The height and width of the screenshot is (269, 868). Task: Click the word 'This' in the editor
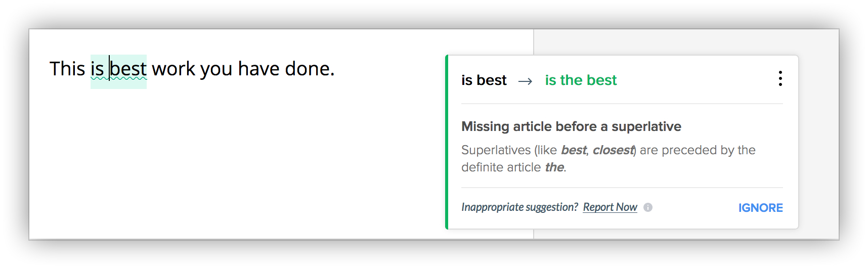[67, 69]
